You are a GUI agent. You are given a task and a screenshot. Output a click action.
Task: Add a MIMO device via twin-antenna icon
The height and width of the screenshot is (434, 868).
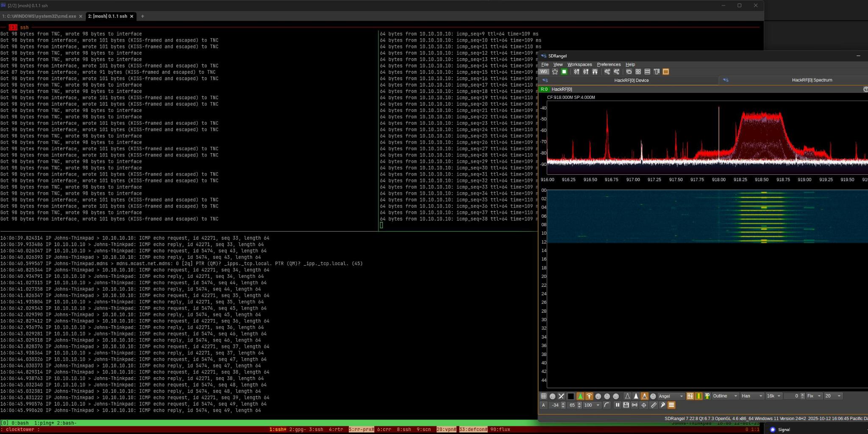coord(595,72)
